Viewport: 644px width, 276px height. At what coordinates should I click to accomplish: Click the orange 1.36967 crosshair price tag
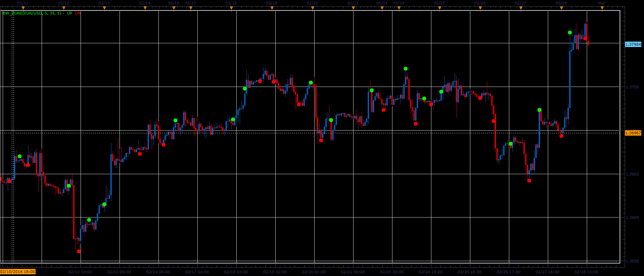[633, 133]
